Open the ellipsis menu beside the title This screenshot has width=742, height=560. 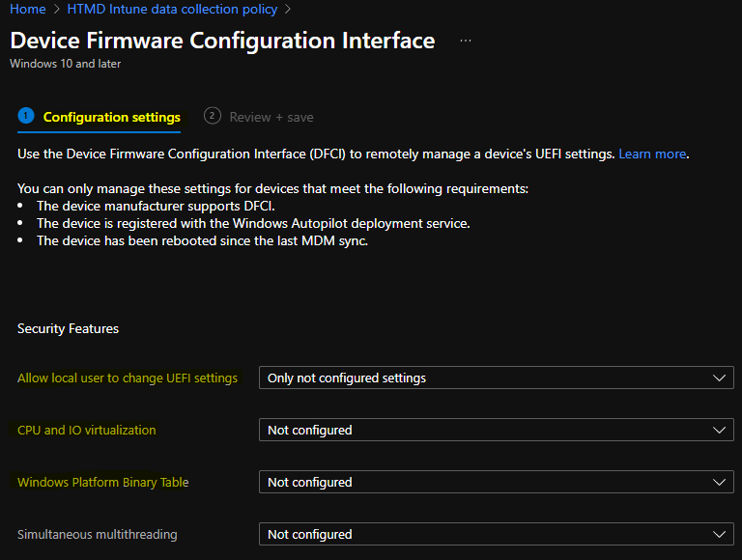[x=466, y=42]
